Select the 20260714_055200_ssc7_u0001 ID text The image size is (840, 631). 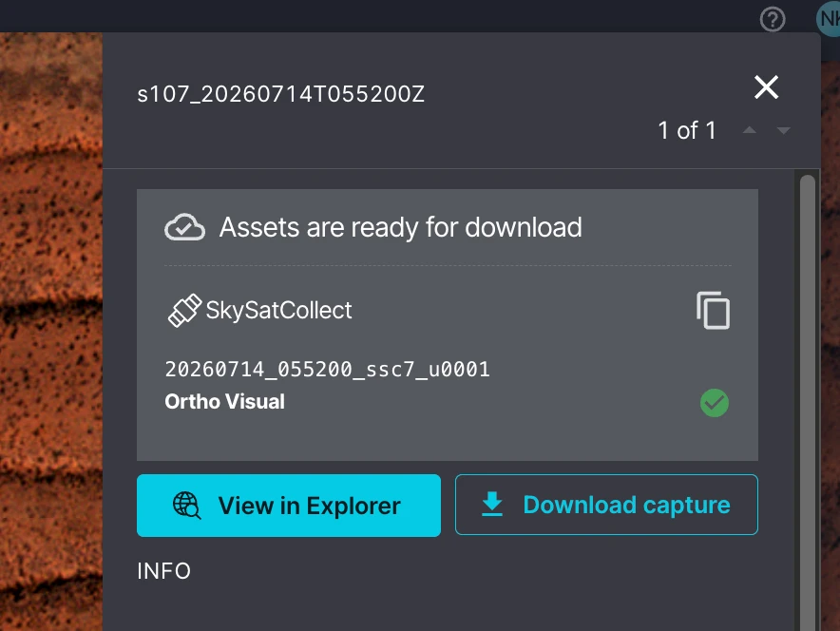click(x=327, y=369)
